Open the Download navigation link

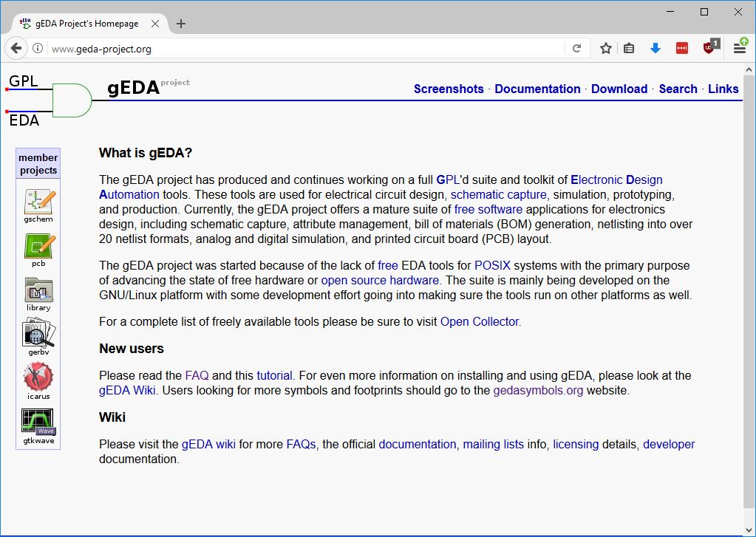point(619,89)
